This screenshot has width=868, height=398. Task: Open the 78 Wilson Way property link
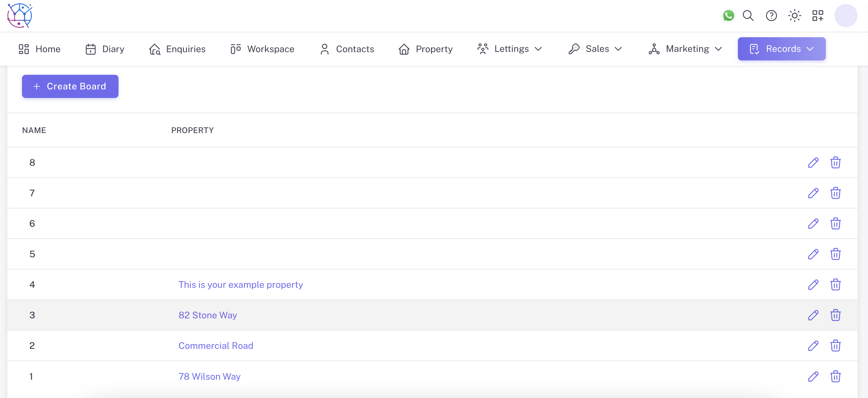click(x=209, y=376)
